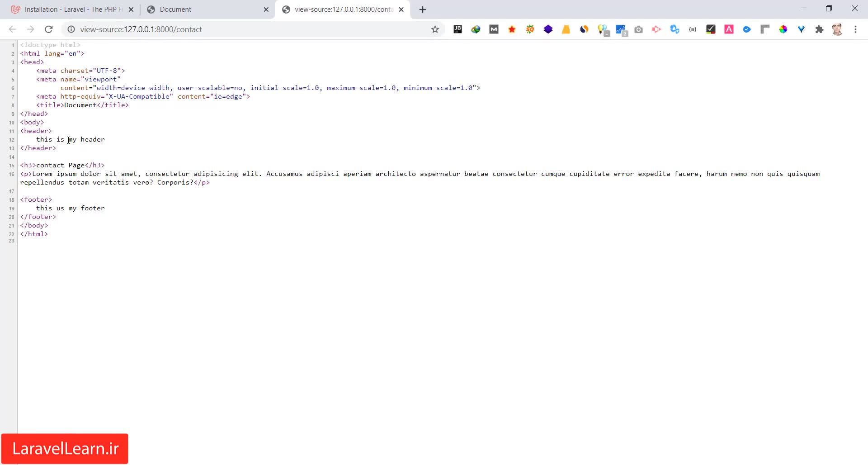Open the Extensions puzzle piece menu
The image size is (868, 465).
[x=819, y=29]
